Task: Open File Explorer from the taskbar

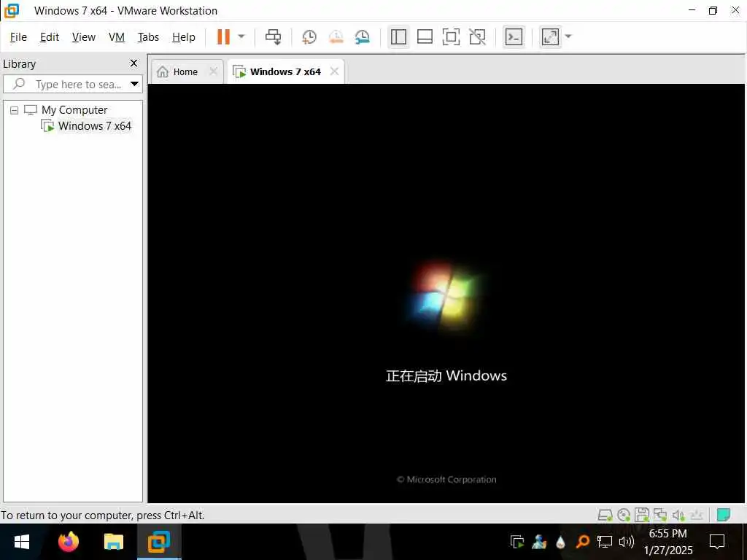Action: (114, 542)
